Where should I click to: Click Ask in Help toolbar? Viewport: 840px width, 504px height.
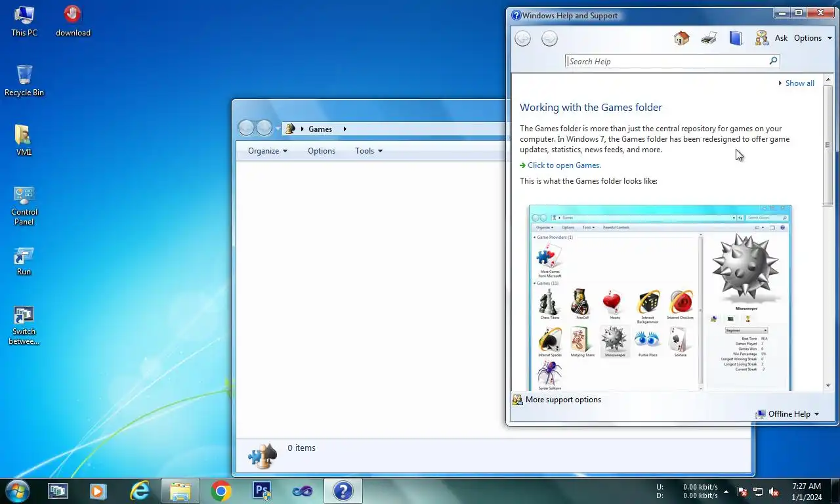click(x=781, y=38)
